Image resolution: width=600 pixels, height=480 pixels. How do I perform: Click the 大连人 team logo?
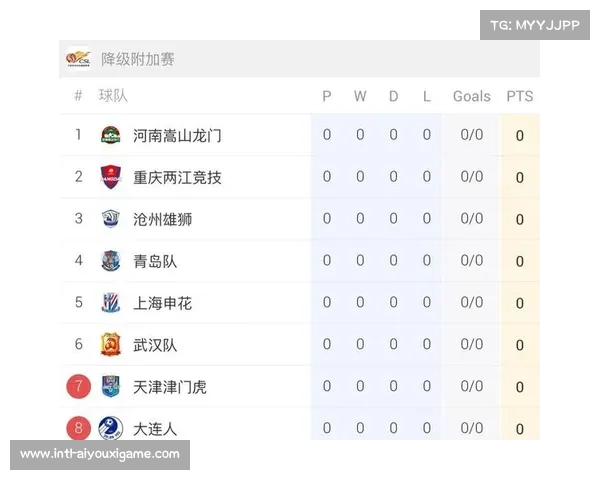tap(111, 428)
